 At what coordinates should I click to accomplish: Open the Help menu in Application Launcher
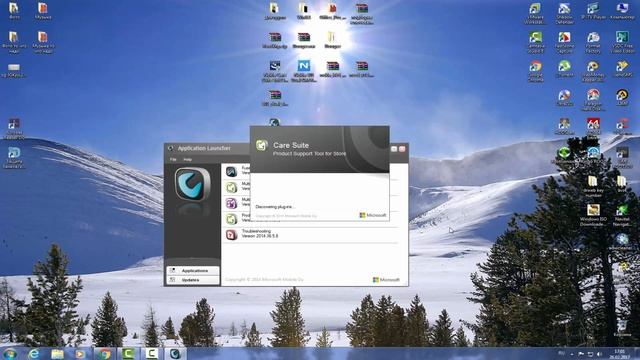[187, 159]
